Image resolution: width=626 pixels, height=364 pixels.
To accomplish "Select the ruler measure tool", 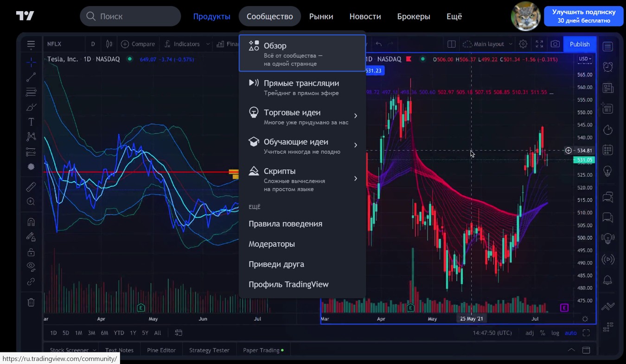I will (x=31, y=187).
